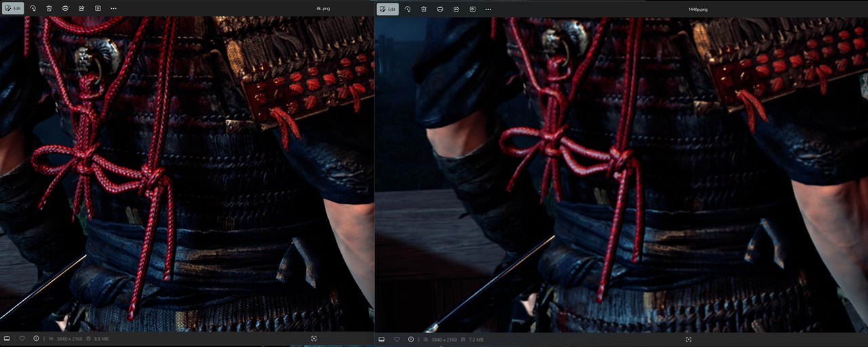This screenshot has width=868, height=347.
Task: Start slideshow in 1440p.png window
Action: coord(473,9)
